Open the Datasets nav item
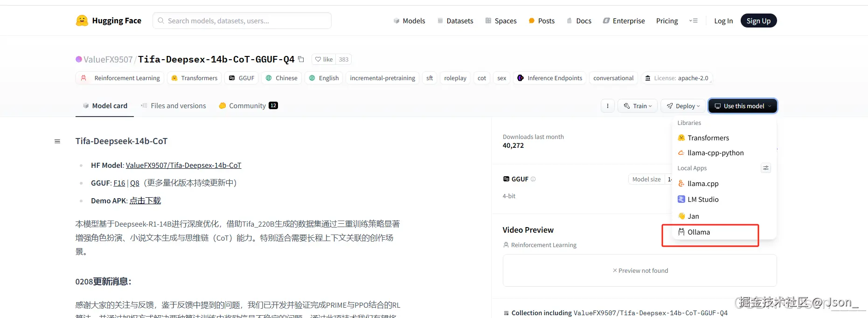 point(455,21)
